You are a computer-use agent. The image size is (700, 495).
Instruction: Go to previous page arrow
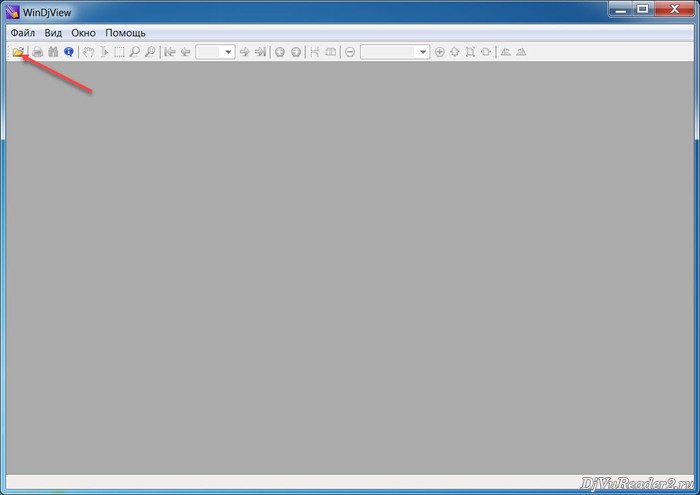(185, 52)
